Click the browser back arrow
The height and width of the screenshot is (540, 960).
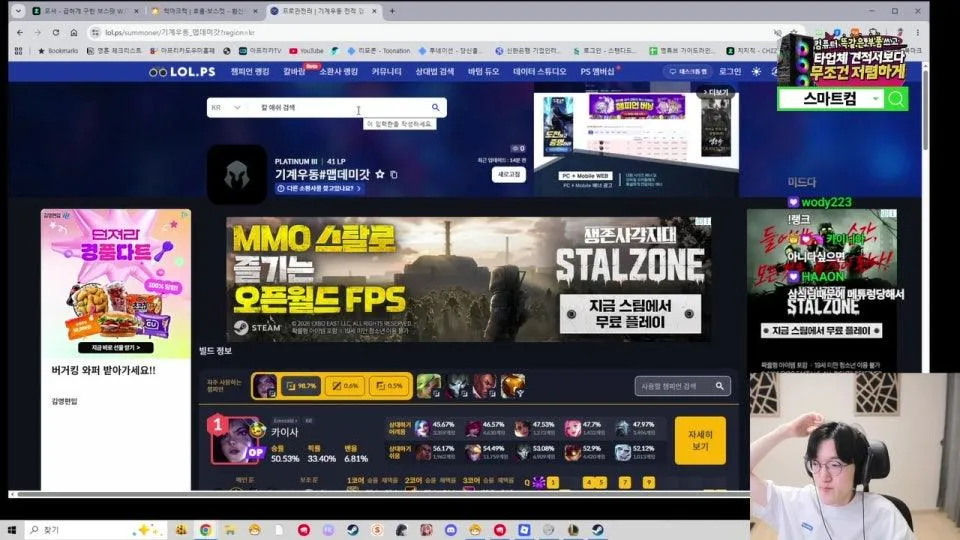click(20, 32)
